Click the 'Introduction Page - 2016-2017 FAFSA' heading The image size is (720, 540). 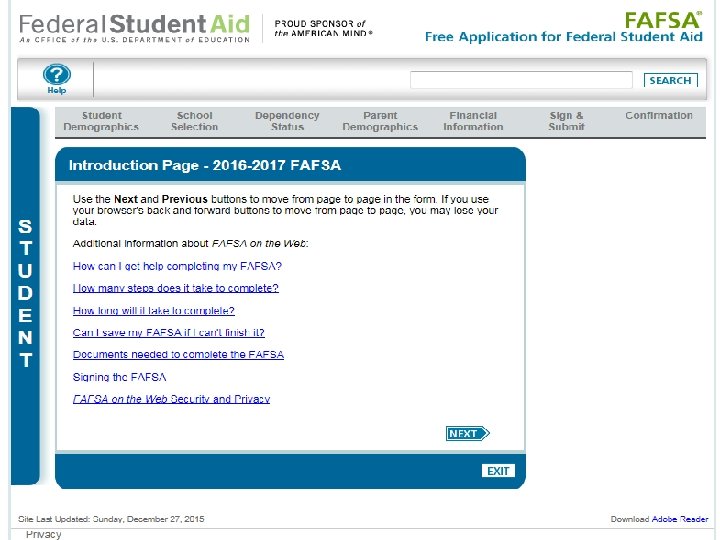(205, 165)
